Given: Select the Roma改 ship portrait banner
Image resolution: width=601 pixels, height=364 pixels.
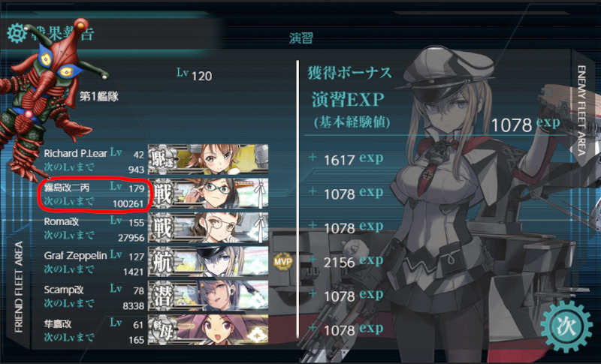Looking at the screenshot, I should [208, 227].
